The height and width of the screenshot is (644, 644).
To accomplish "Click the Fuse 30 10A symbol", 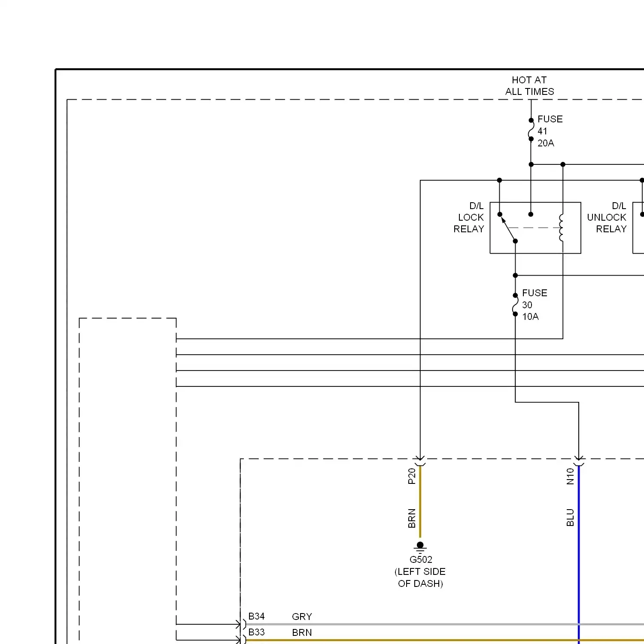I will pos(515,305).
